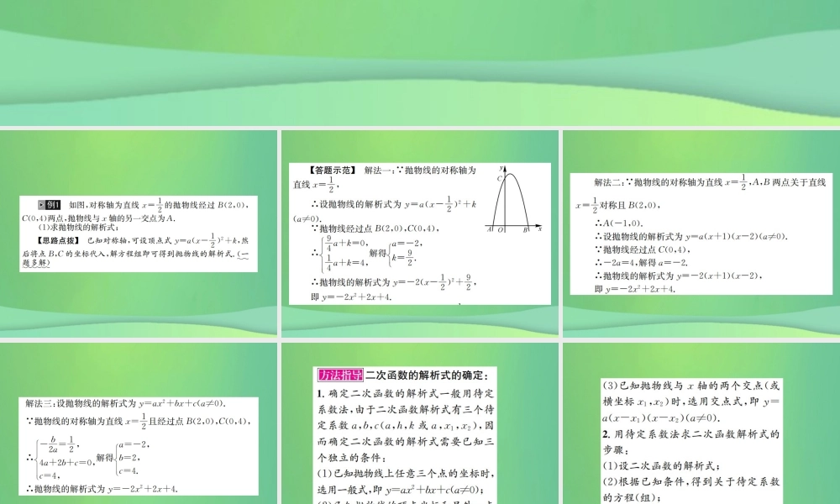840x504 pixels.
Task: Click the pink 方法指导 label
Action: 340,375
